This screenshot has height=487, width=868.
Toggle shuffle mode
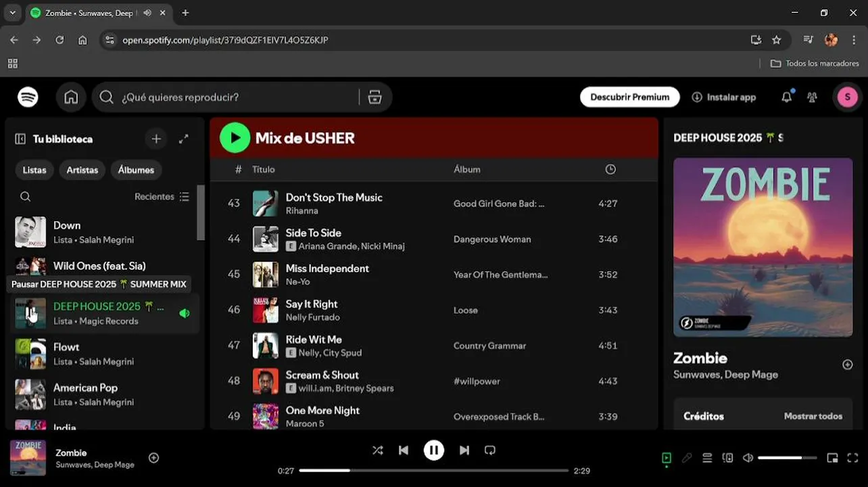(377, 450)
